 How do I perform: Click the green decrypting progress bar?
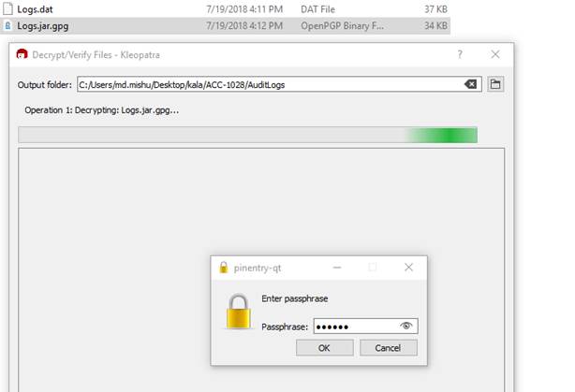[248, 135]
